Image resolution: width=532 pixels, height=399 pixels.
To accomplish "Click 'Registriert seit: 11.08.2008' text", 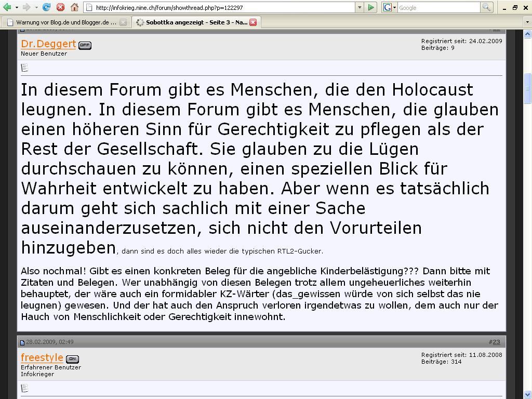I will 461,355.
